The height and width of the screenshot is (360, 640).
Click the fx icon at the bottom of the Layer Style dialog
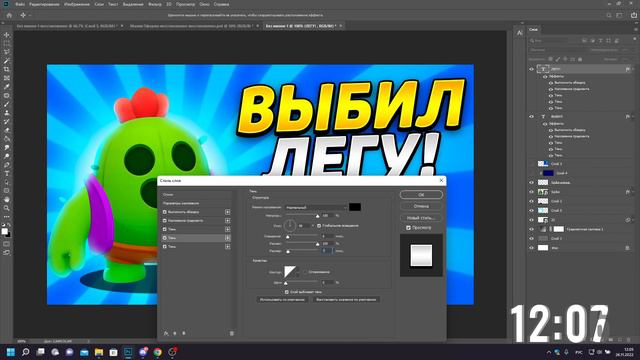point(166,333)
